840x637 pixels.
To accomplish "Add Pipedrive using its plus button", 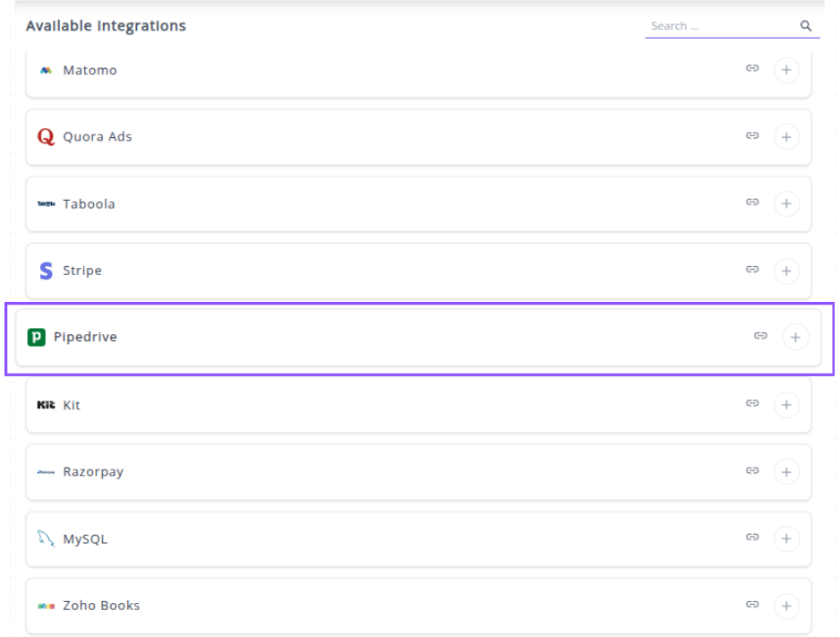I will coord(795,337).
